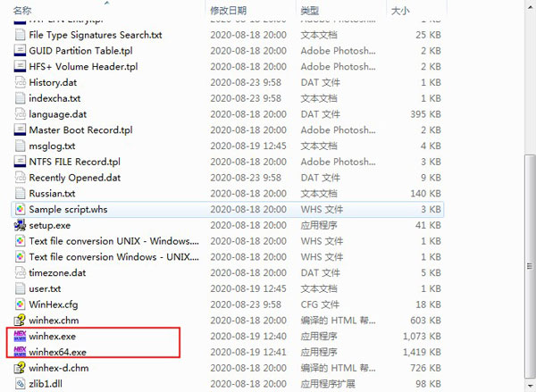The height and width of the screenshot is (392, 536).
Task: Click the winhex-d.chm help file icon
Action: pos(20,368)
